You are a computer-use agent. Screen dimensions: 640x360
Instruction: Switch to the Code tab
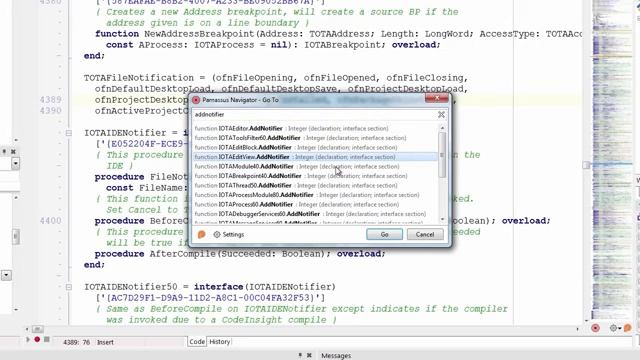(x=197, y=342)
